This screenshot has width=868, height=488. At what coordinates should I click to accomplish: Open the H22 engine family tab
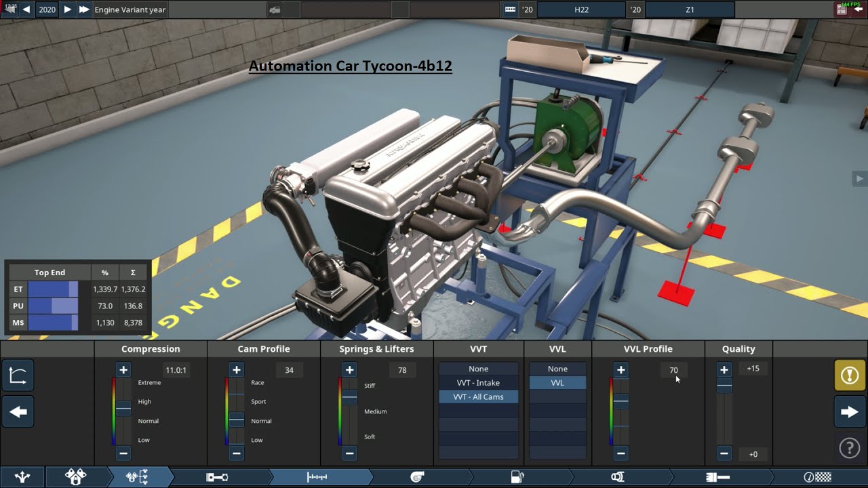[x=581, y=9]
